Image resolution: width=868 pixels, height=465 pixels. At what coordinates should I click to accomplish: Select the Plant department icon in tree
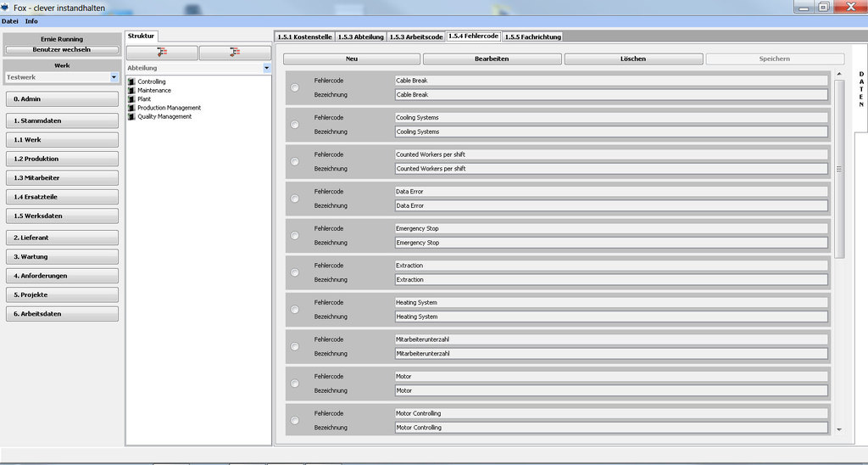(131, 99)
